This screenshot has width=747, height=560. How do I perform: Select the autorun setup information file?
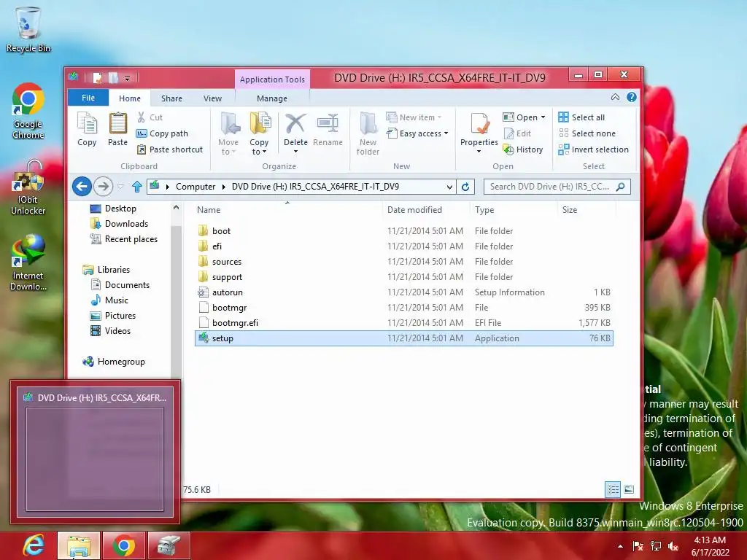403,292
